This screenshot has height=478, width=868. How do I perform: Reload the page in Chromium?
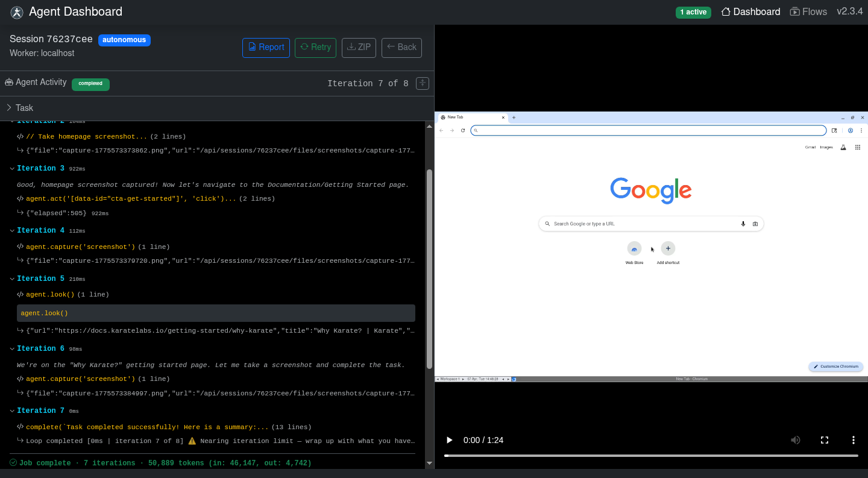tap(463, 130)
